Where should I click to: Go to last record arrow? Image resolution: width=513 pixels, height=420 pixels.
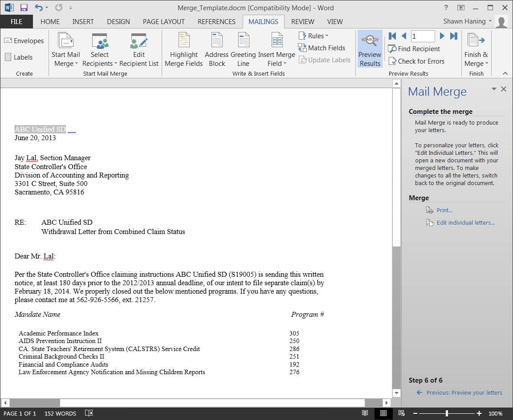453,36
